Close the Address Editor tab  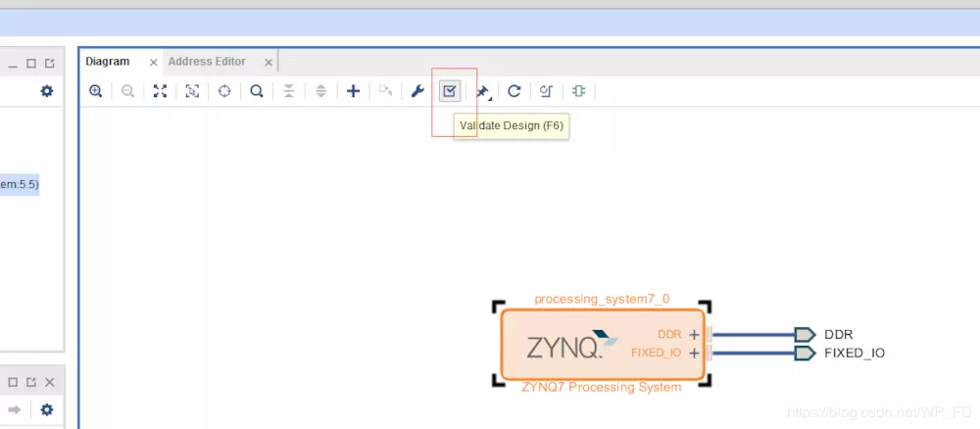(269, 63)
